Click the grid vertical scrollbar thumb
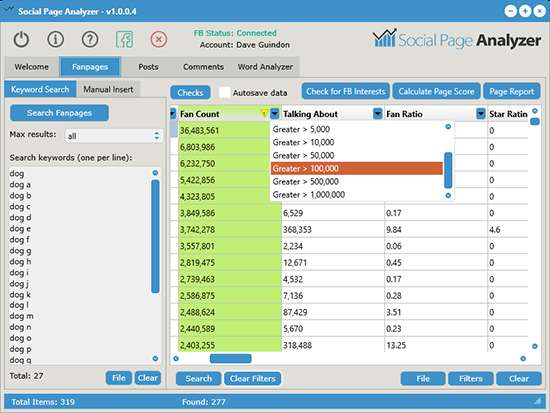This screenshot has height=413, width=550. tap(535, 122)
